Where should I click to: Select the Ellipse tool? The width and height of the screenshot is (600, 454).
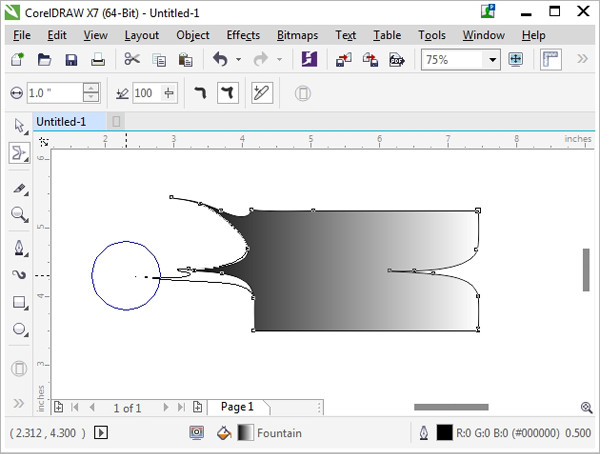[x=19, y=329]
